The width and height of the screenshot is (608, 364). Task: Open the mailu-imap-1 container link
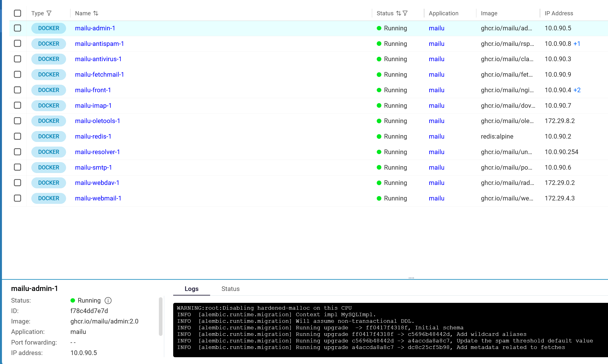tap(93, 106)
